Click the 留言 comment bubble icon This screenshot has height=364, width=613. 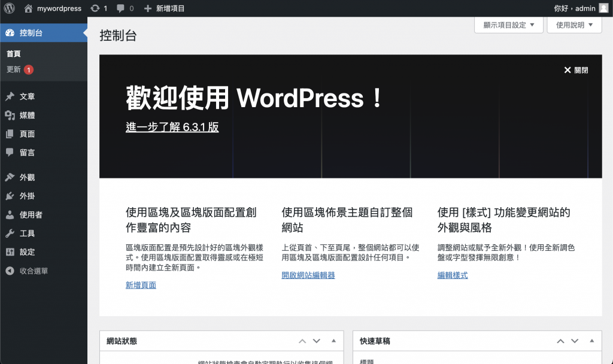tap(10, 153)
